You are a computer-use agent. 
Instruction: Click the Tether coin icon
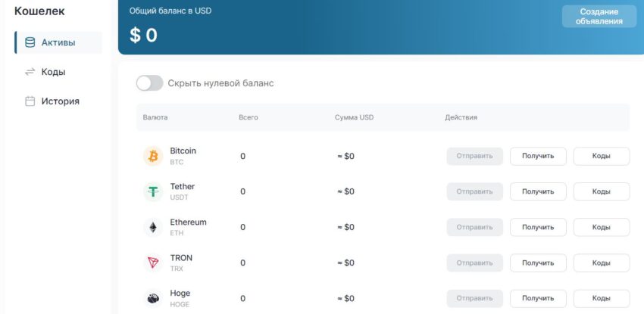click(x=153, y=192)
